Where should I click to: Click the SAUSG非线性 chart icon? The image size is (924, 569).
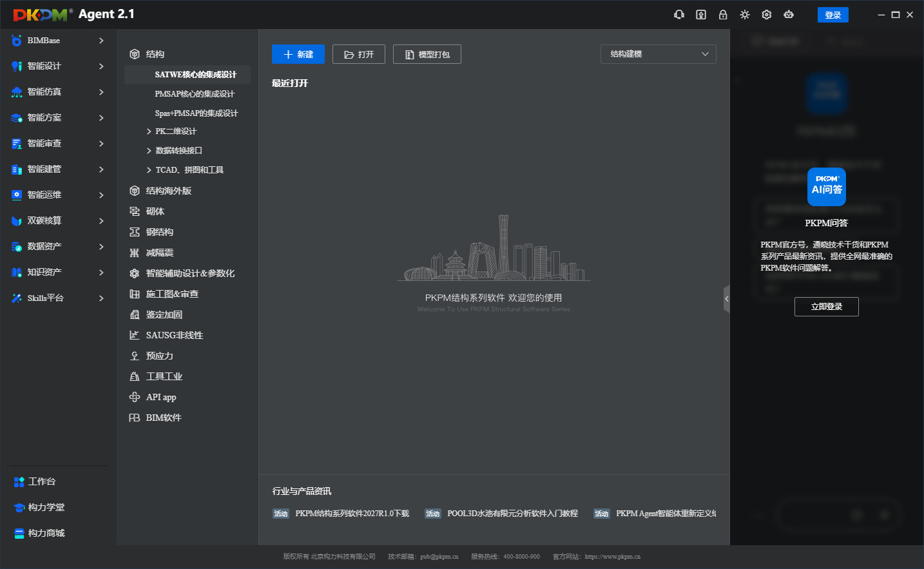click(135, 335)
